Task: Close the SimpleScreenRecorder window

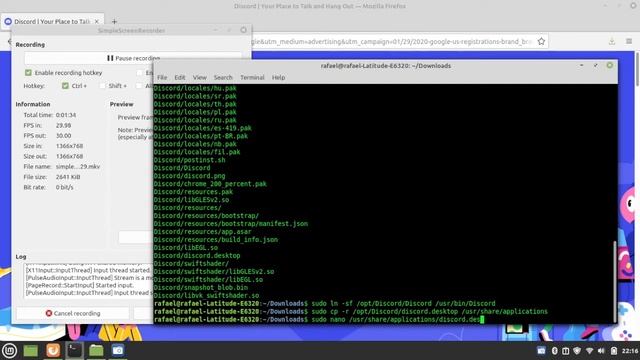Action: tap(243, 30)
